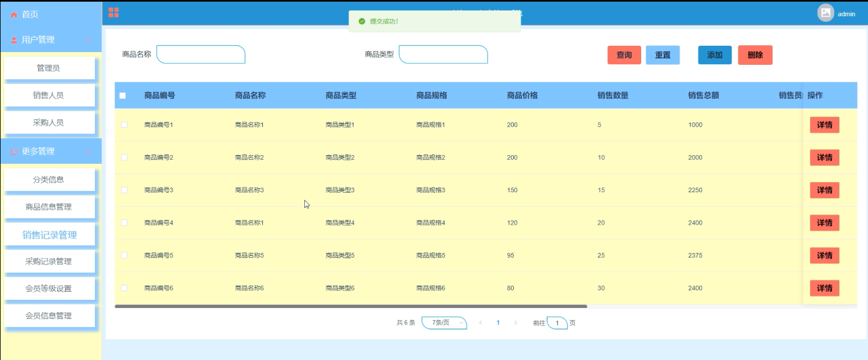
Task: Check the row for 商品编号3
Action: (124, 190)
